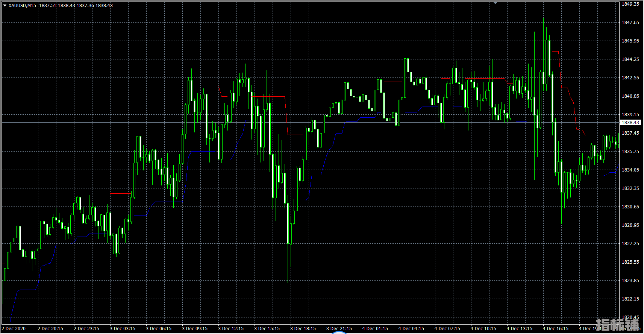Click the 3 Dec 15:15 time label

point(267,329)
